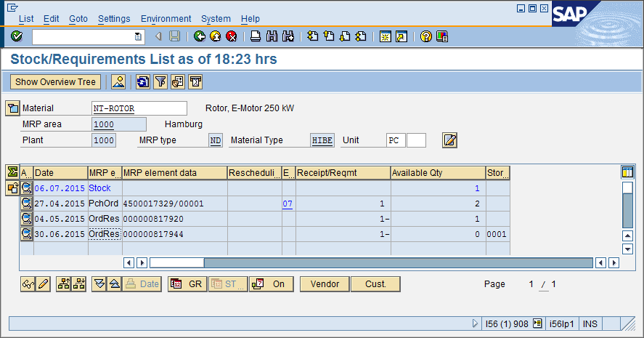644x338 pixels.
Task: Go to Next Page icon
Action: (345, 36)
